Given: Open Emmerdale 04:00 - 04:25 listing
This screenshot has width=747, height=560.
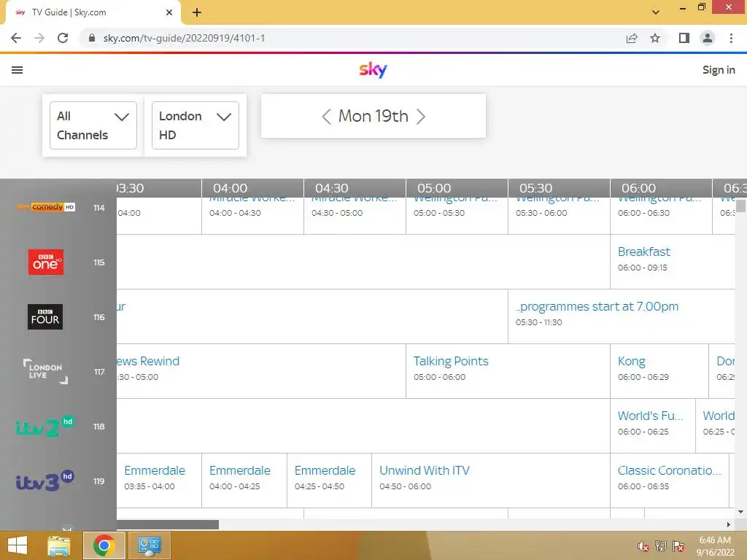Looking at the screenshot, I should click(x=244, y=481).
